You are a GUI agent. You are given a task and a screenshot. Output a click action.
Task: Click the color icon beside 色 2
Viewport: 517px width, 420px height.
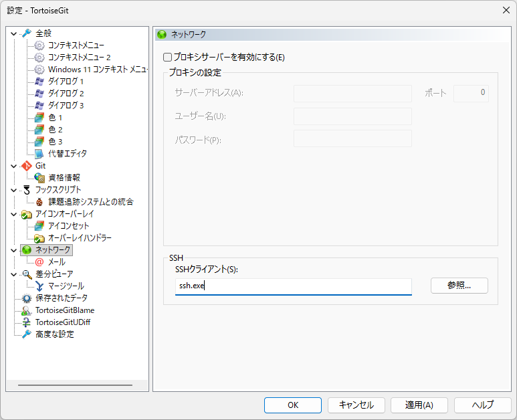coord(39,130)
